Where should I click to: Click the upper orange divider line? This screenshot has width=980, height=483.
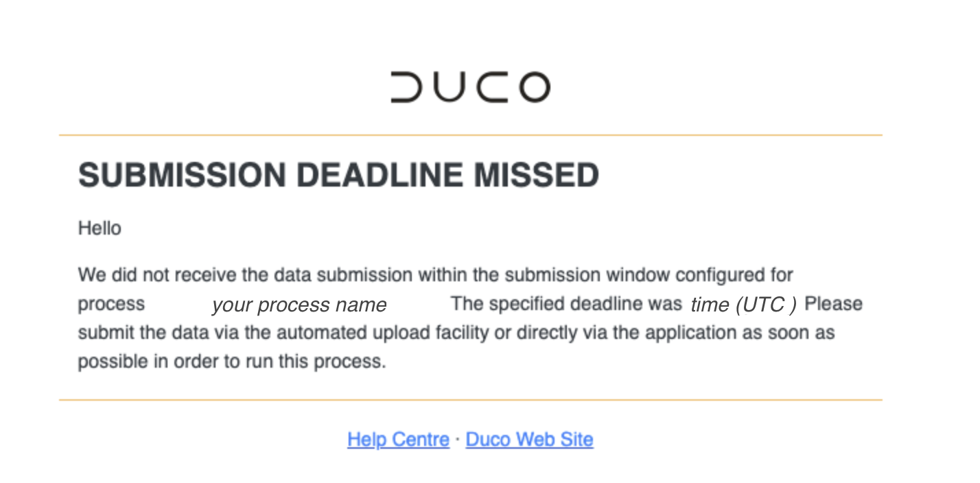click(x=470, y=135)
